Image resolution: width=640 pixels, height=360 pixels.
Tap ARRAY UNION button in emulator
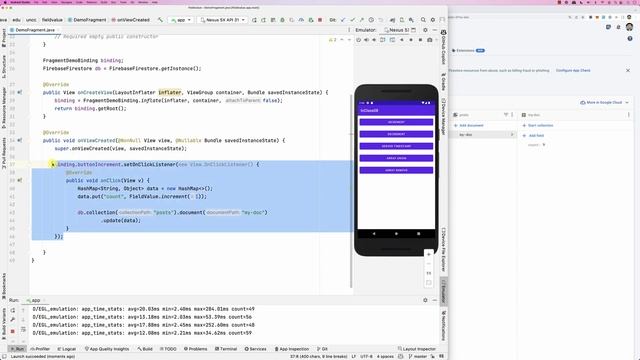coord(396,158)
